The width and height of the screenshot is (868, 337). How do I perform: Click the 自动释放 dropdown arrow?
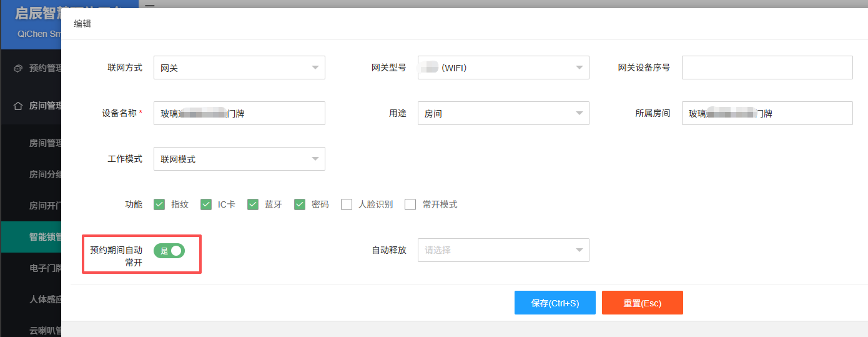[x=579, y=251]
